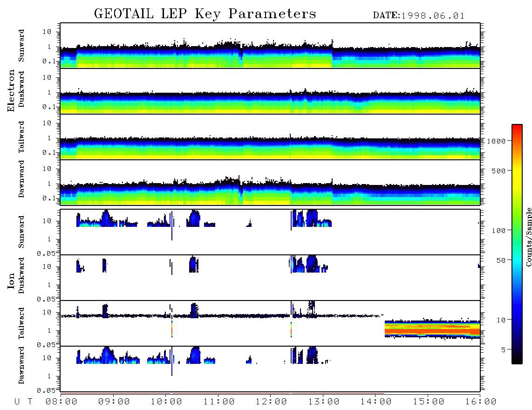Click the 0.05 tick on Ion Sunward axis
Image resolution: width=532 pixels, height=410 pixels.
point(46,253)
